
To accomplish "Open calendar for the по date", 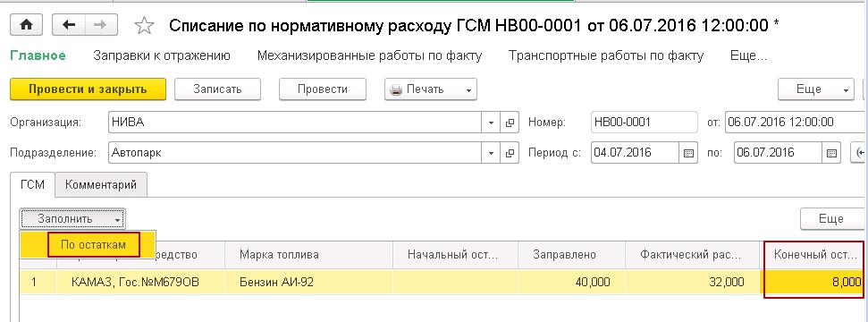I will point(831,152).
